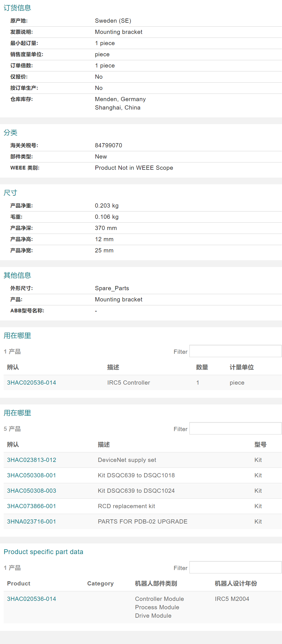This screenshot has height=644, width=282.
Task: Focus the Filter field above the IRC5 Controller table
Action: coord(235,351)
